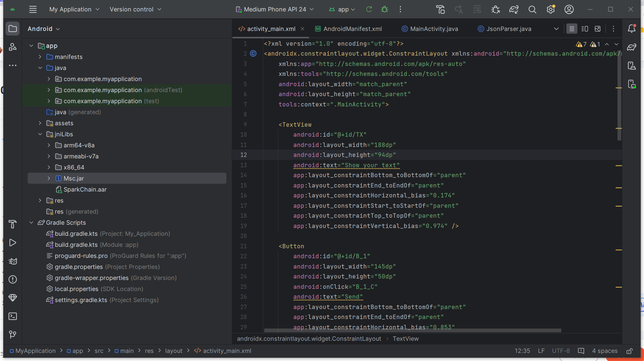The height and width of the screenshot is (361, 644).
Task: Switch editor to Split view
Action: (584, 29)
